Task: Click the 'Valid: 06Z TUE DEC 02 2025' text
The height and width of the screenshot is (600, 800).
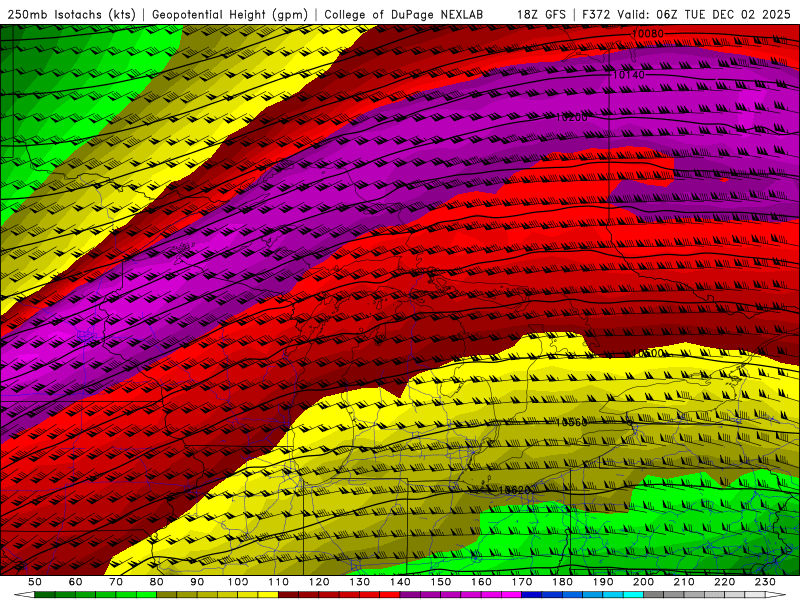Action: 704,15
